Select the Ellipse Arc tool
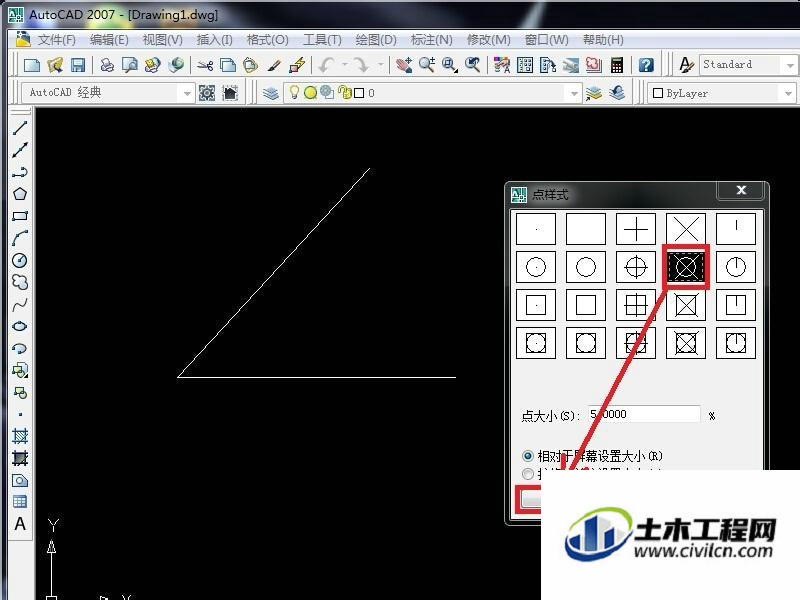Screen dimensions: 800x600 19,348
